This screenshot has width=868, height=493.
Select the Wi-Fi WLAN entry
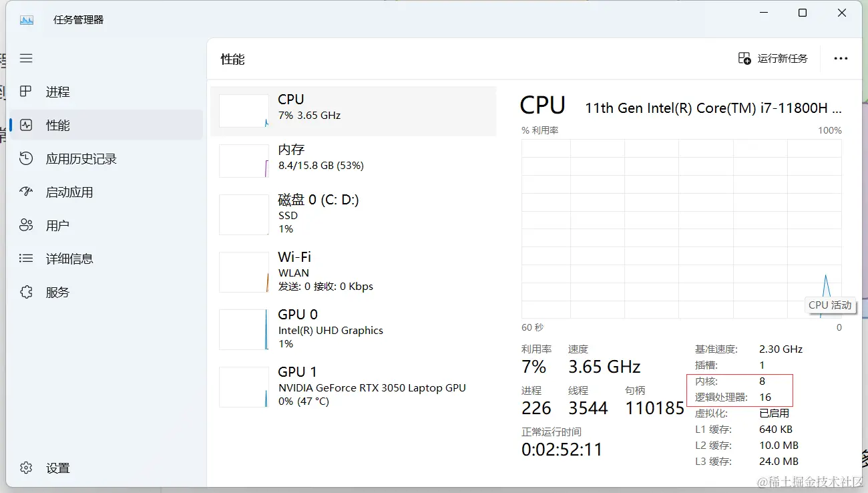point(353,271)
